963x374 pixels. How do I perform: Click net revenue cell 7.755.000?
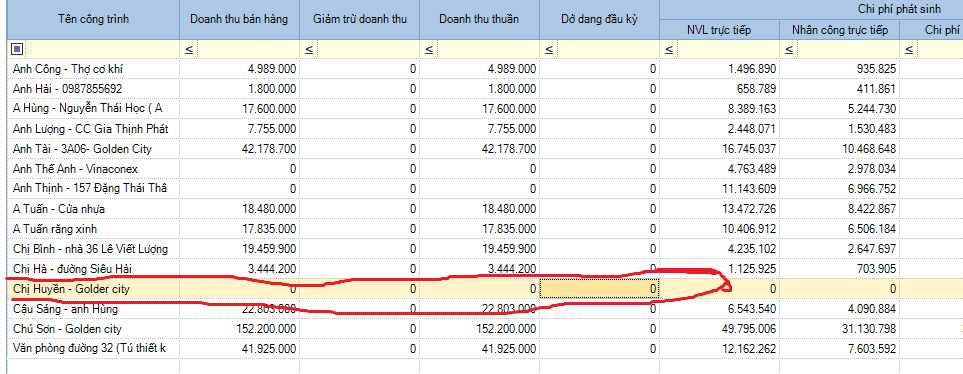(479, 129)
